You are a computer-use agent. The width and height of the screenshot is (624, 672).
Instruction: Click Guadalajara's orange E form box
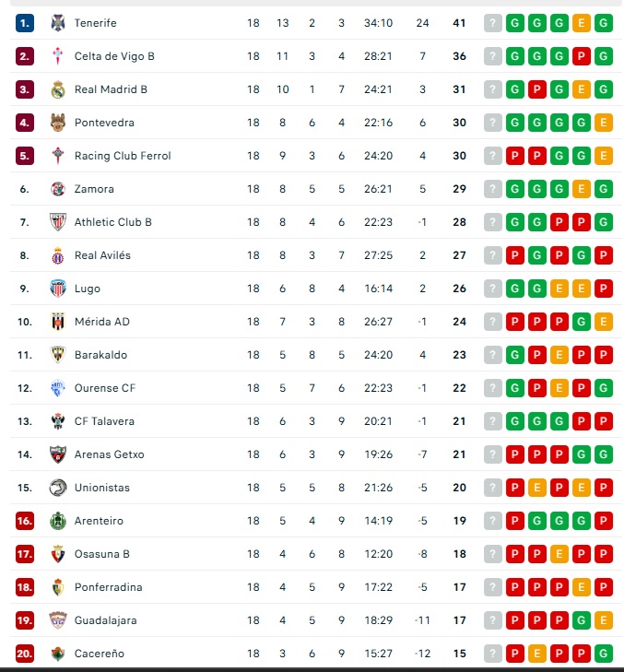point(604,620)
